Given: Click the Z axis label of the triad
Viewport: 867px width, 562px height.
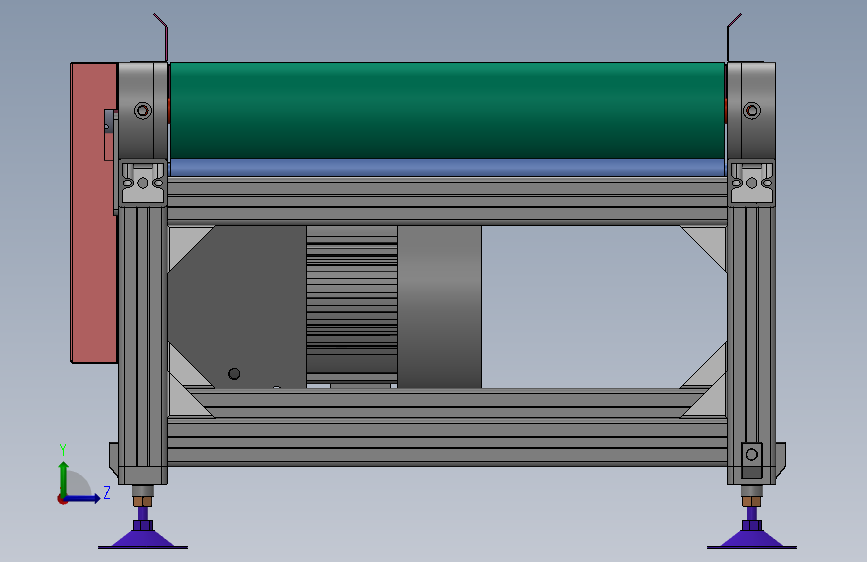Looking at the screenshot, I should click(107, 492).
